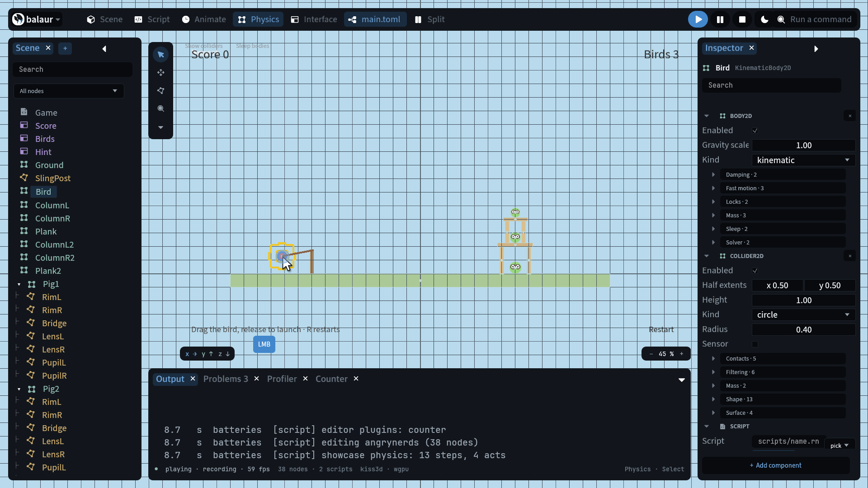This screenshot has height=488, width=868.
Task: Open the Script workspace tab
Action: (152, 19)
